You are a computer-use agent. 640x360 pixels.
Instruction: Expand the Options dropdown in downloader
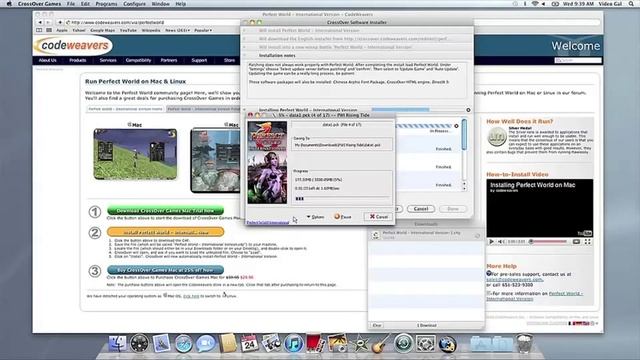coord(315,217)
